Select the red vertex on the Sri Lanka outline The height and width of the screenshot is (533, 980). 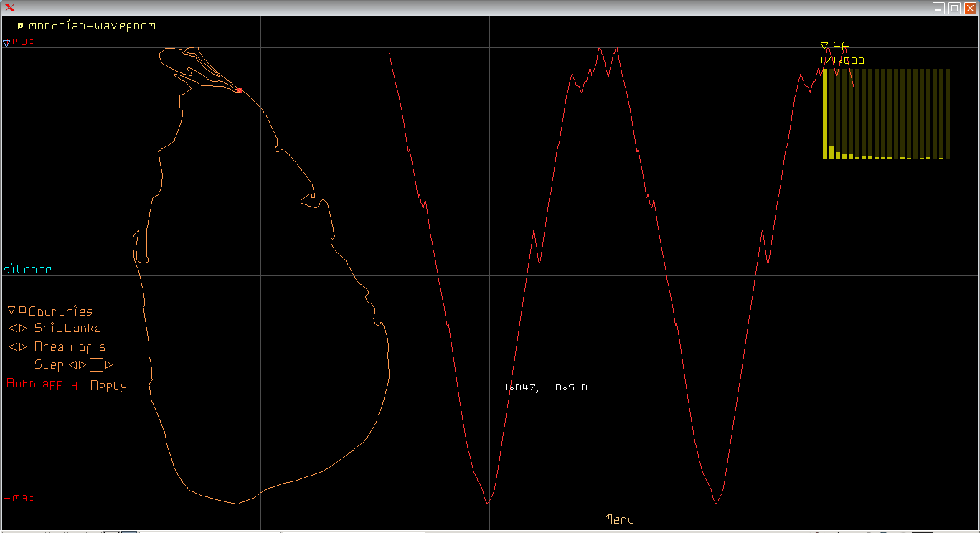(x=240, y=90)
